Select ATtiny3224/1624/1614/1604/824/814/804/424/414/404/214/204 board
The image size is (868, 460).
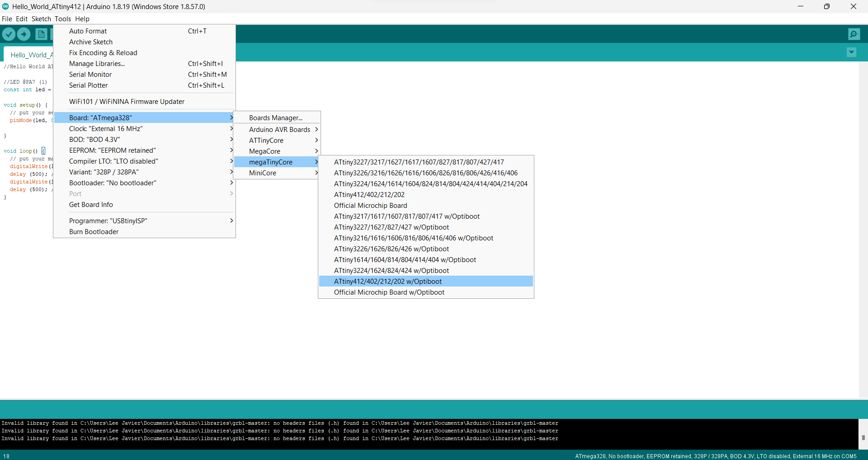pos(426,184)
